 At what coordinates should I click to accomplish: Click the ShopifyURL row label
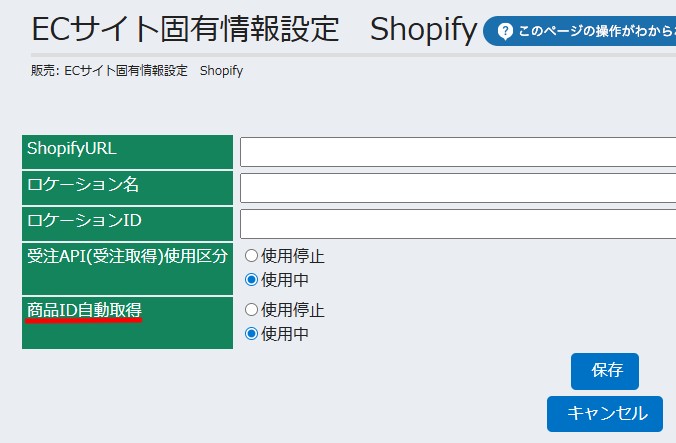click(x=72, y=149)
